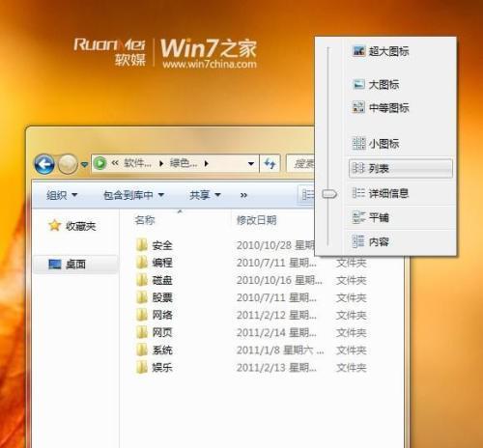Open the 安全 folder icon
Screen dimensions: 483x448
click(142, 245)
